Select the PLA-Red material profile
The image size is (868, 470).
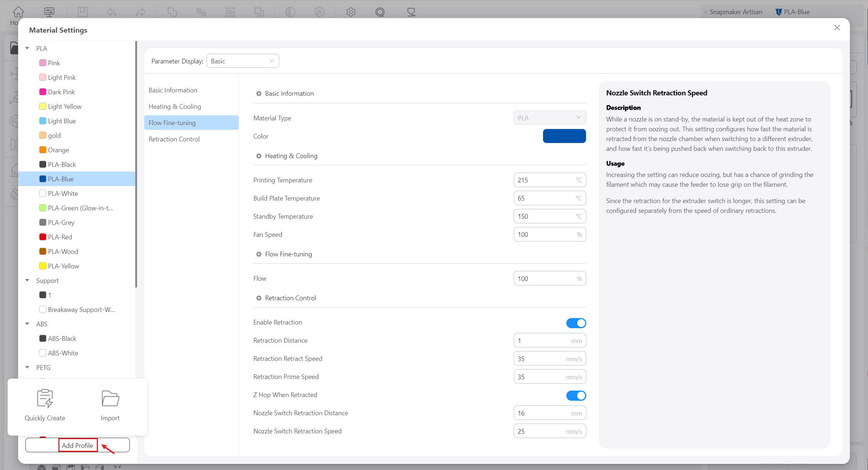tap(77, 237)
